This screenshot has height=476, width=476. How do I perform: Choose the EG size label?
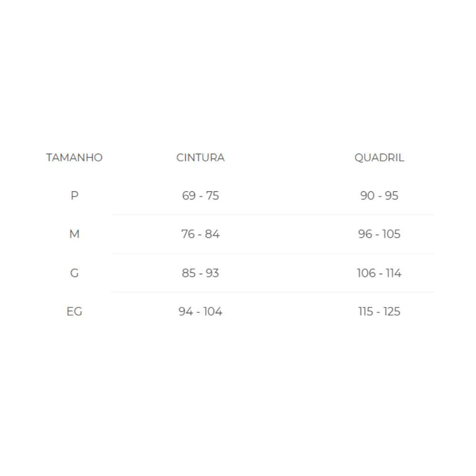coord(74,312)
